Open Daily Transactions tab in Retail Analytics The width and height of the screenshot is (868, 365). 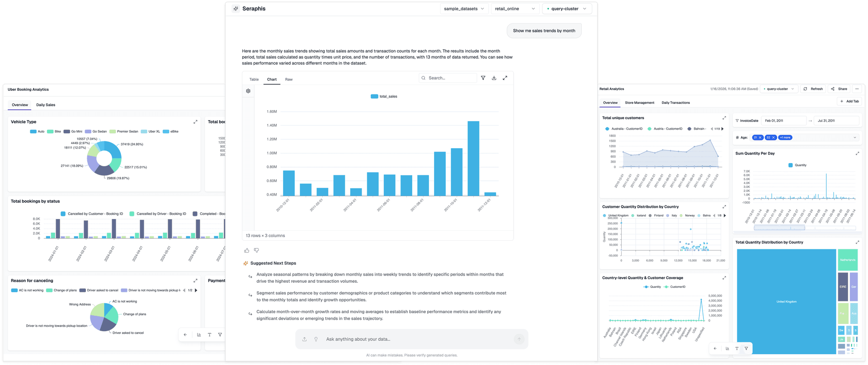tap(676, 103)
